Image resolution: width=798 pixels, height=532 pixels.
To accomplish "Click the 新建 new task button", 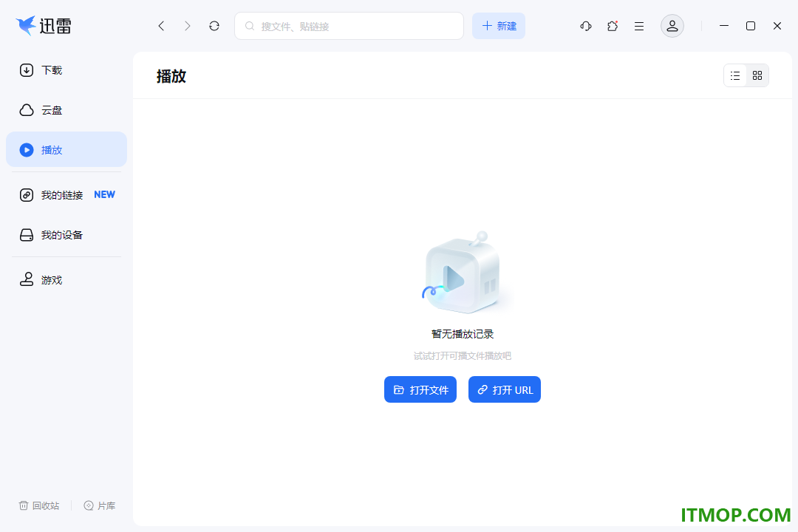I will coord(499,26).
